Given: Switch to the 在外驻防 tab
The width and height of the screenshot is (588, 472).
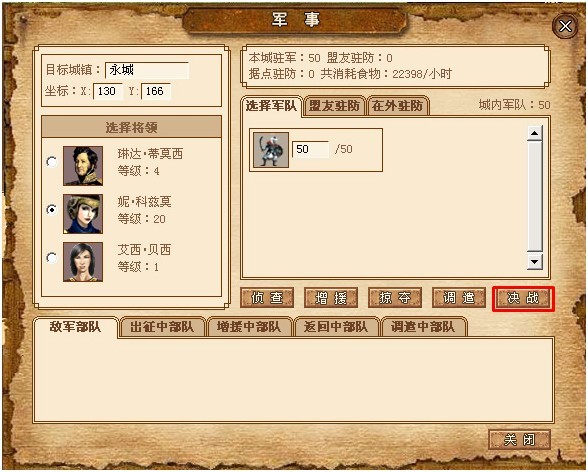Looking at the screenshot, I should pyautogui.click(x=398, y=106).
